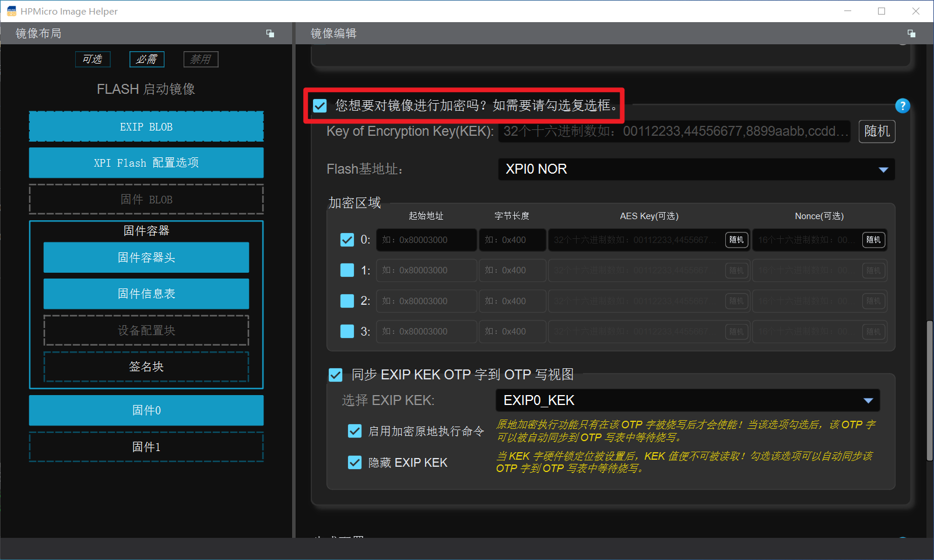934x560 pixels.
Task: Click the 可选 legend label
Action: (93, 59)
